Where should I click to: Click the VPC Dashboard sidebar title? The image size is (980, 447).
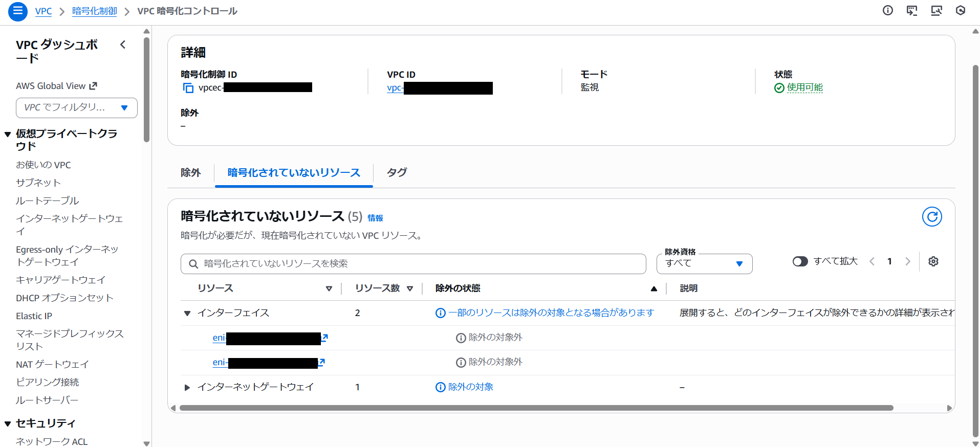click(57, 51)
